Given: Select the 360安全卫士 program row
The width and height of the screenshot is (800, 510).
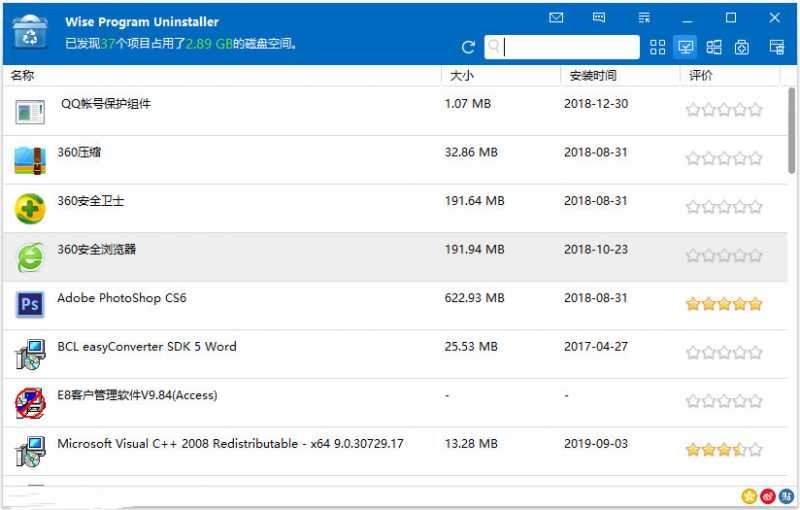Looking at the screenshot, I should pos(91,201).
